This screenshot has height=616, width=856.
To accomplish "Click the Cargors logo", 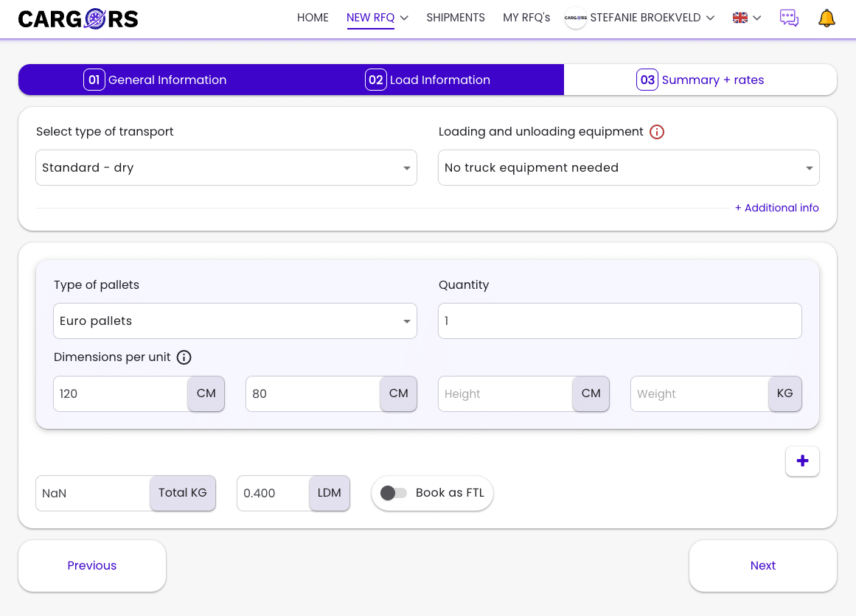I will 78,18.
